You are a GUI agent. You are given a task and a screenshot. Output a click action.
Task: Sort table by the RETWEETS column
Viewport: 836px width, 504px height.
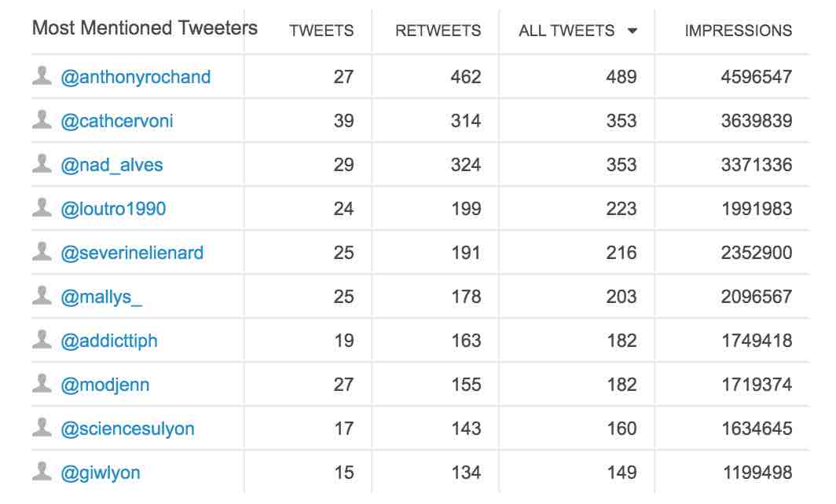(438, 31)
